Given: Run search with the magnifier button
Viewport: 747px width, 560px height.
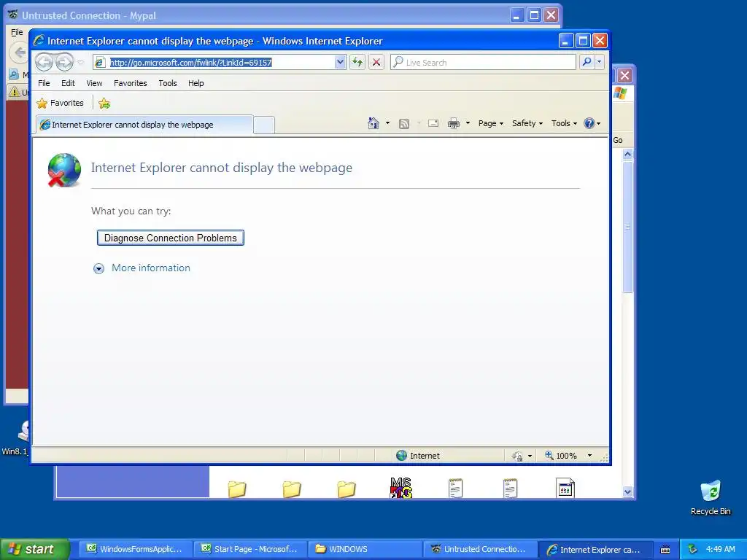Looking at the screenshot, I should (x=587, y=62).
